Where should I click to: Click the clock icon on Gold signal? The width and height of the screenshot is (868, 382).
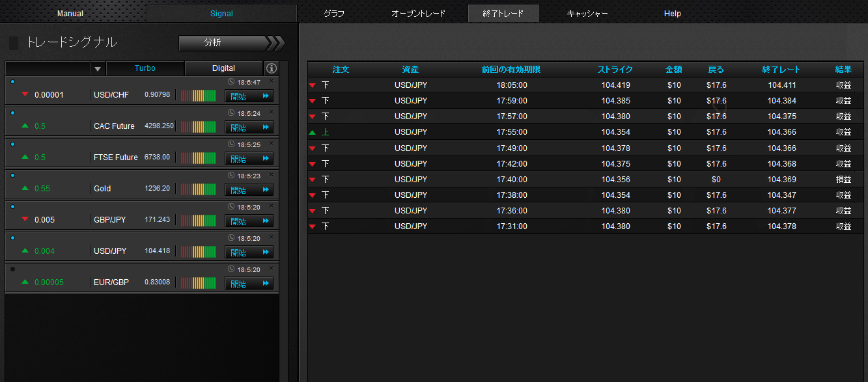[232, 176]
